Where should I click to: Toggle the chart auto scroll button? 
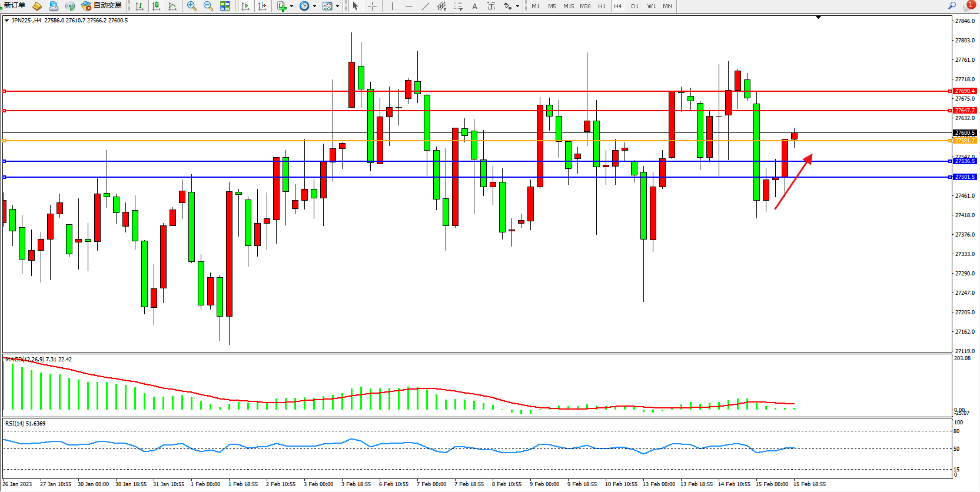(245, 6)
